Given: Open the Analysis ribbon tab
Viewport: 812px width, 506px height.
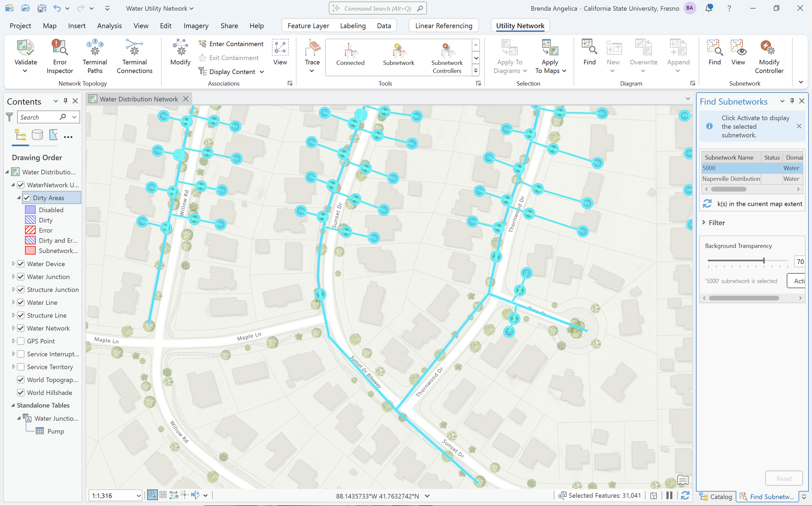Looking at the screenshot, I should click(109, 26).
